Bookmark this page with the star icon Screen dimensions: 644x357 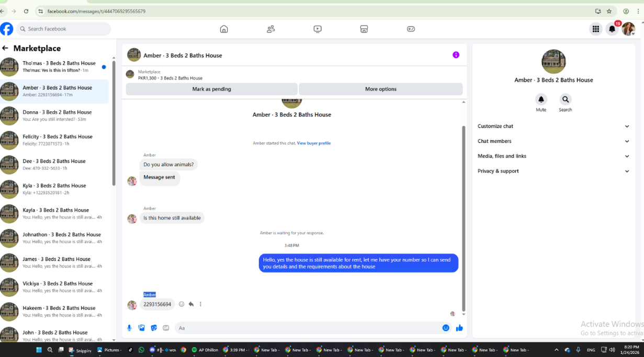(x=609, y=11)
